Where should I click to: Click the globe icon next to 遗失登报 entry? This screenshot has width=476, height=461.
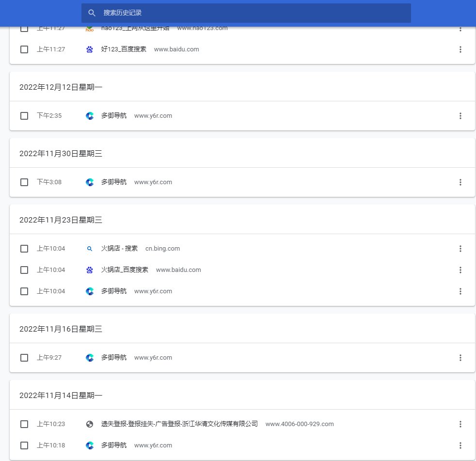coord(89,424)
